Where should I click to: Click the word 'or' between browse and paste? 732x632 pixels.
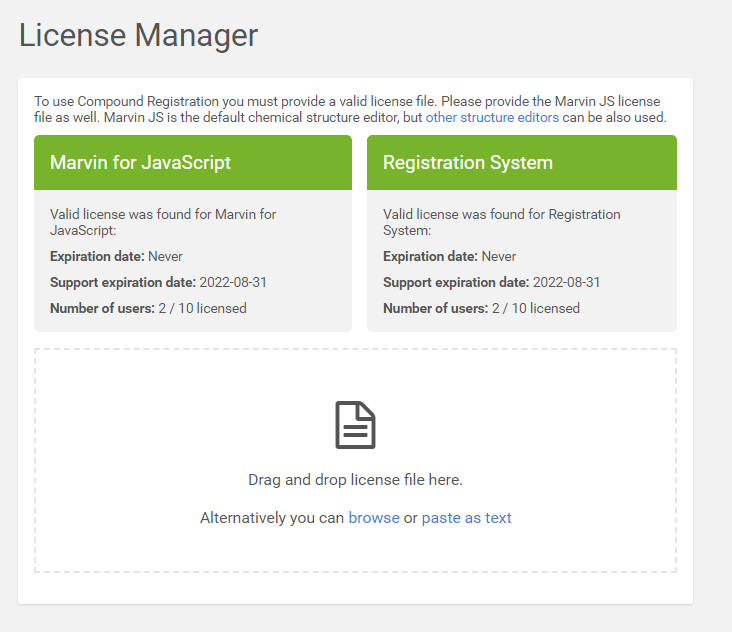410,518
